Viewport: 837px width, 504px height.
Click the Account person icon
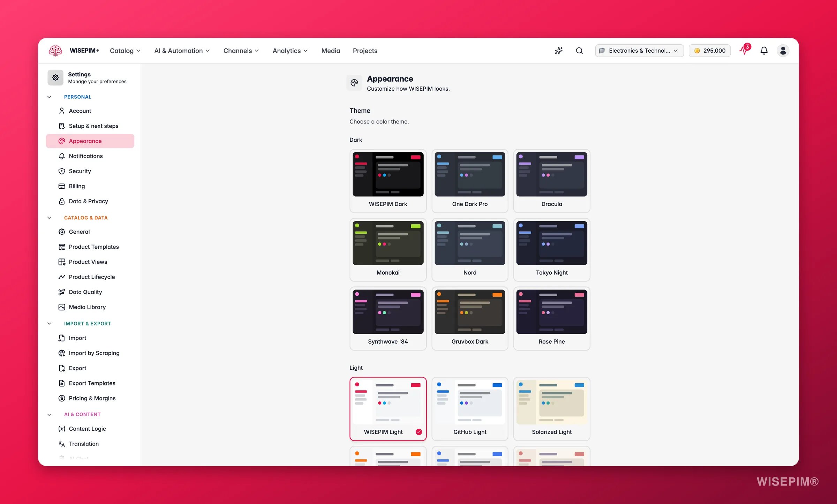coord(62,111)
